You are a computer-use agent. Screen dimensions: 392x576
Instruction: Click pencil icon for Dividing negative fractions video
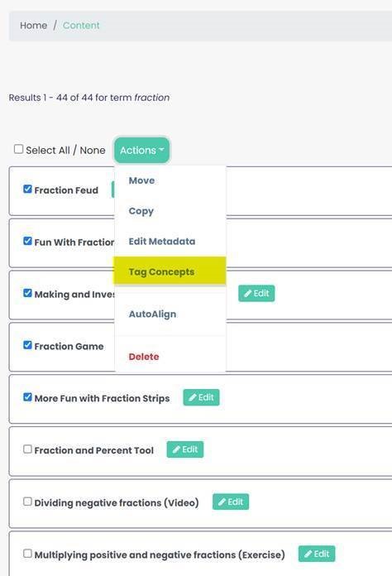222,502
